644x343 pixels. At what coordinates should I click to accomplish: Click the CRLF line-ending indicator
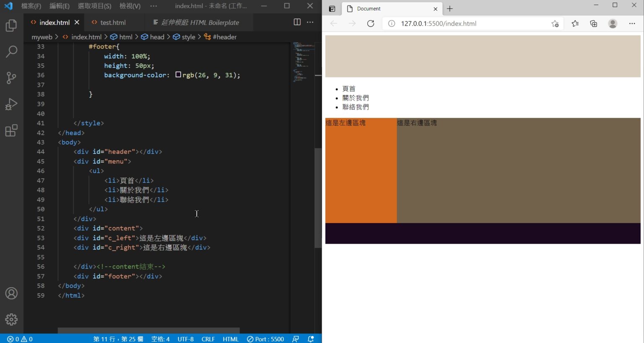(208, 339)
